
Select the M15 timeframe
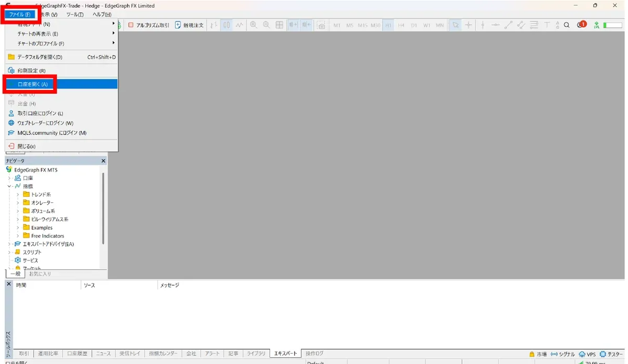click(x=363, y=25)
